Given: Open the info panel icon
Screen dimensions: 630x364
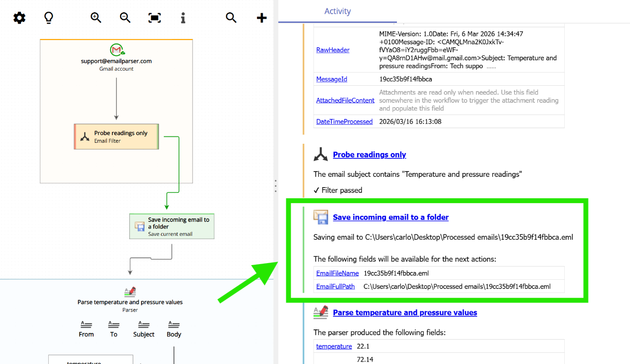Looking at the screenshot, I should 183,18.
